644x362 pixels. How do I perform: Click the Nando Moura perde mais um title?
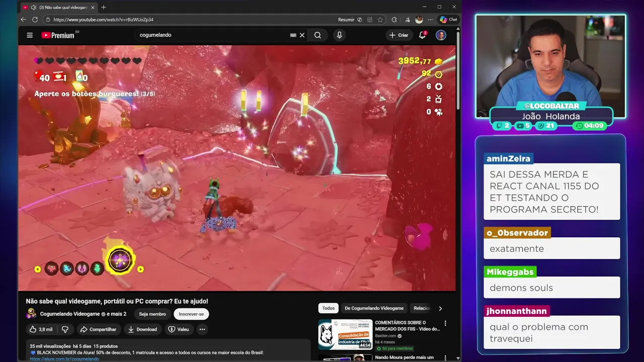click(404, 357)
